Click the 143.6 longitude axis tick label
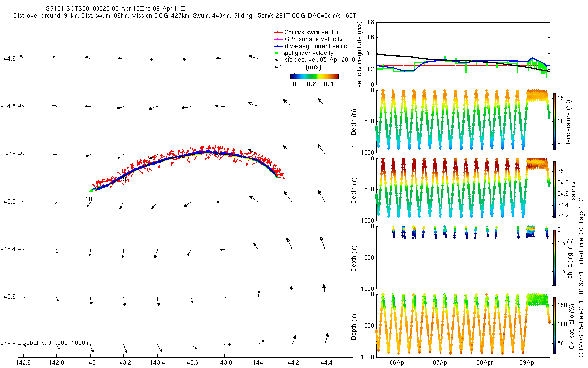Screen dimensions: 588x368 tap(191, 363)
